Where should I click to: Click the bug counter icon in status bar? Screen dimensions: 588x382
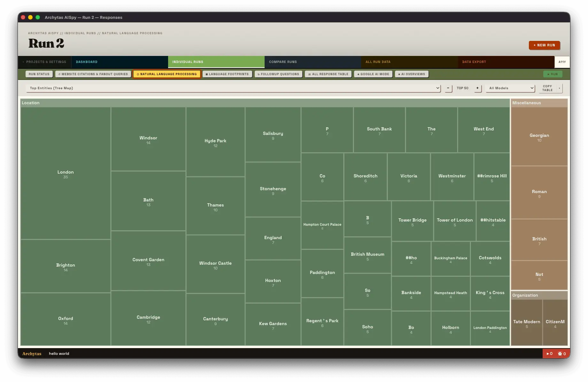pos(562,354)
